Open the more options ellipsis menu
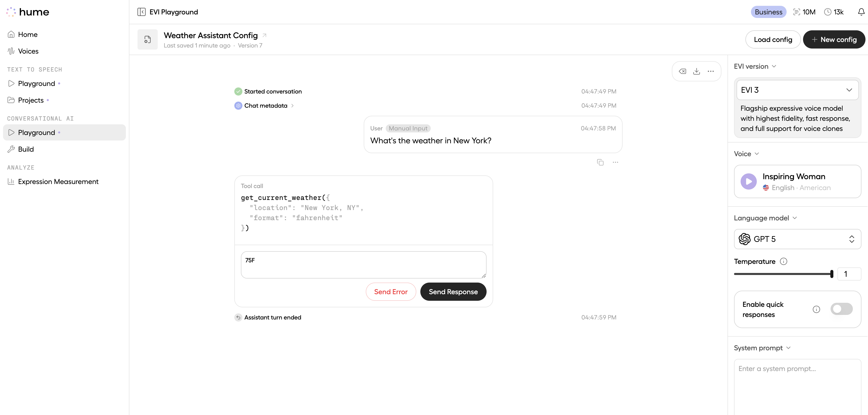Image resolution: width=868 pixels, height=415 pixels. point(711,71)
